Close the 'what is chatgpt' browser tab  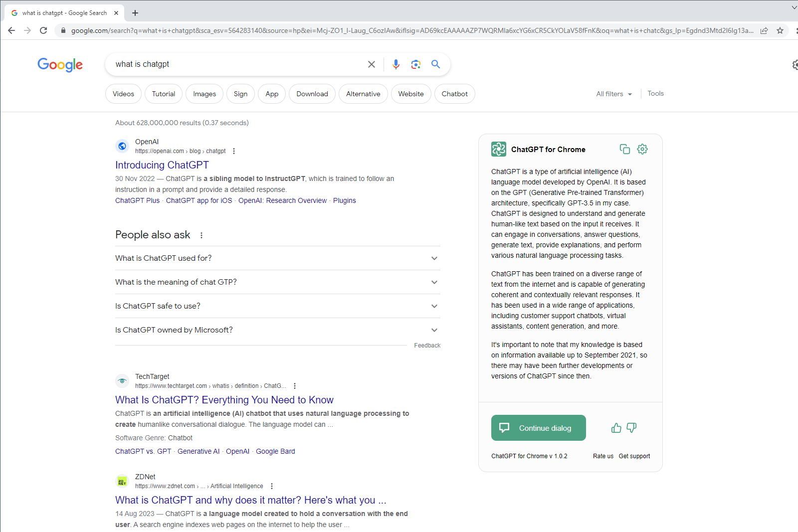[x=117, y=13]
